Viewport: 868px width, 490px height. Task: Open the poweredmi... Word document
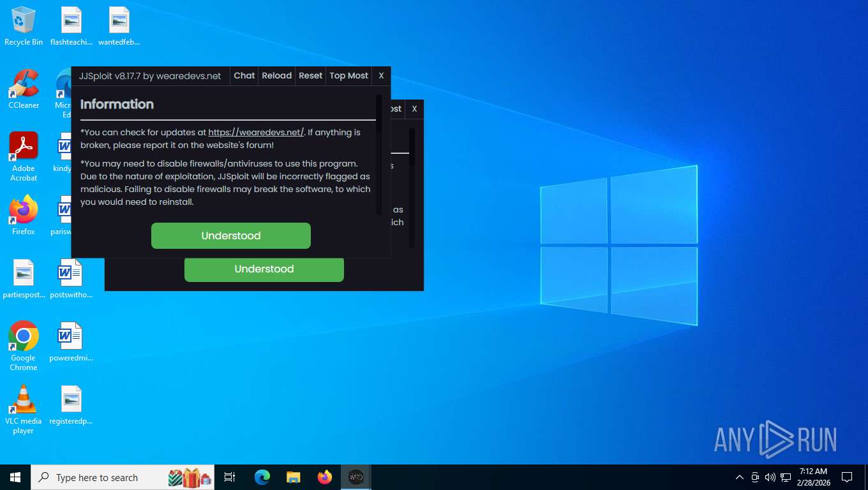(x=71, y=342)
